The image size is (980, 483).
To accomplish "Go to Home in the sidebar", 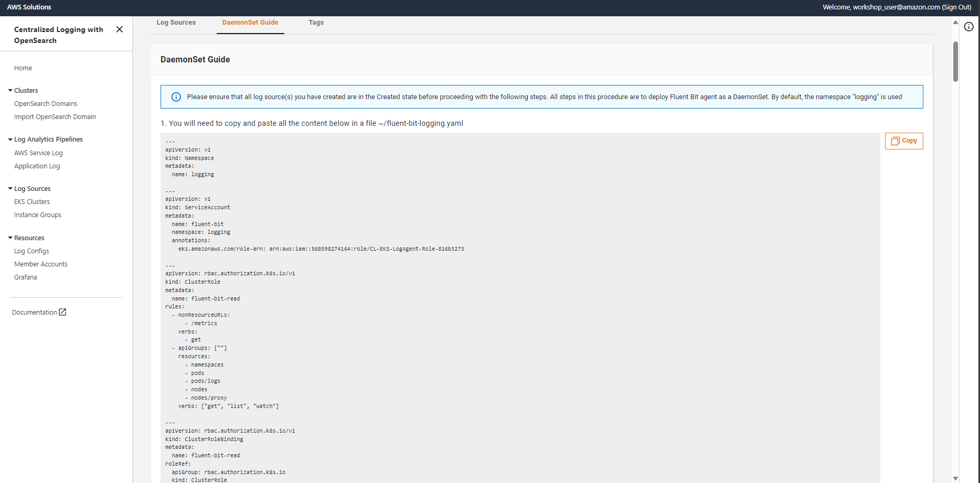I will coord(23,68).
